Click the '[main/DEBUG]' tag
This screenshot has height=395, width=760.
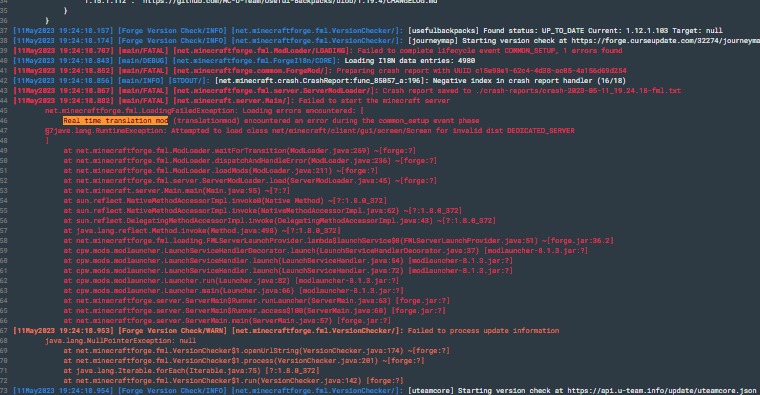[143, 61]
